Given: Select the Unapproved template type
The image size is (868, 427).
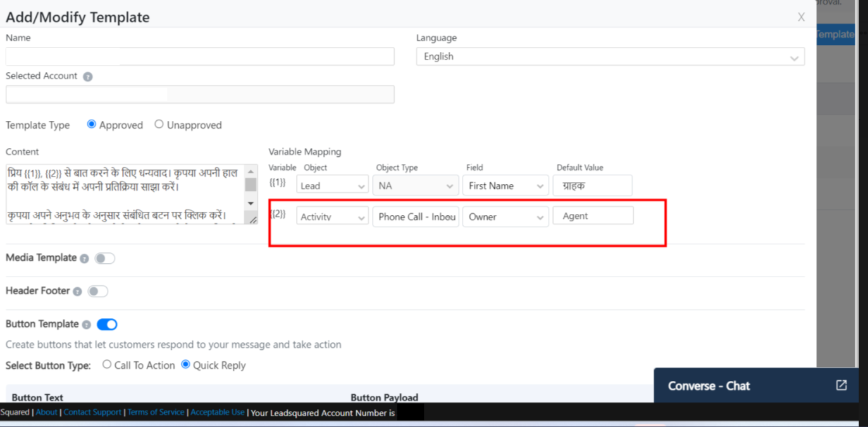Looking at the screenshot, I should click(x=159, y=125).
